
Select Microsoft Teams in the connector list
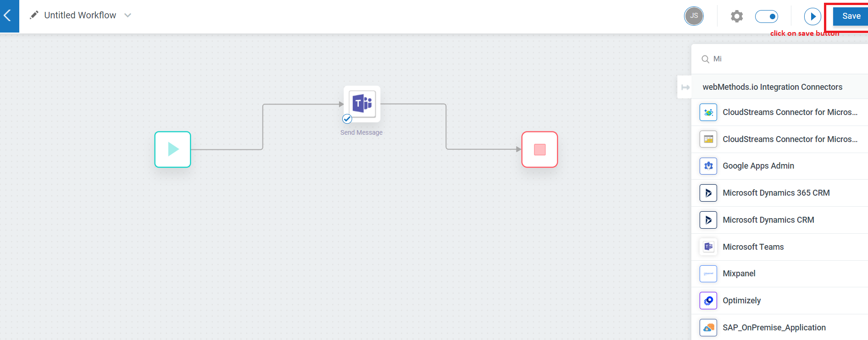(780, 247)
